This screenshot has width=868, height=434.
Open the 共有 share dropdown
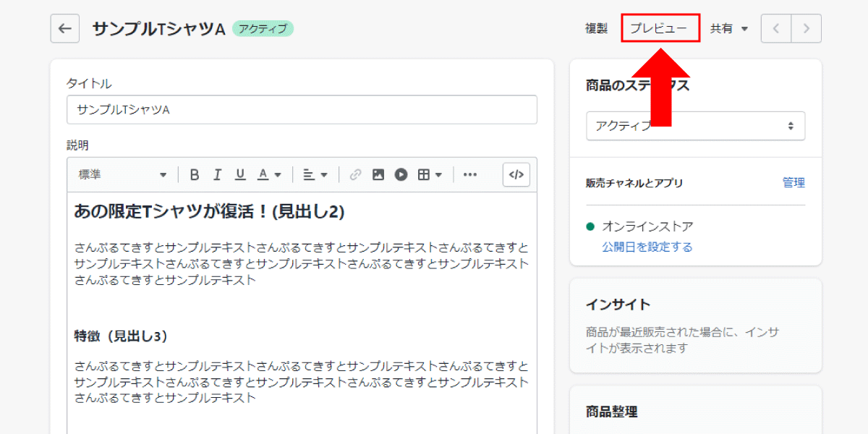(x=728, y=29)
